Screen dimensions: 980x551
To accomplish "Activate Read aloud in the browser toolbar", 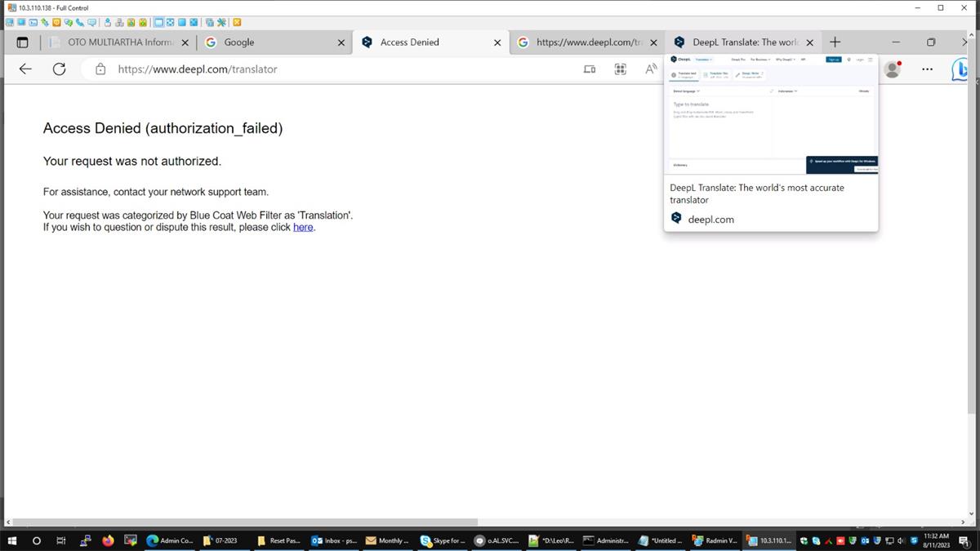I will pos(651,69).
